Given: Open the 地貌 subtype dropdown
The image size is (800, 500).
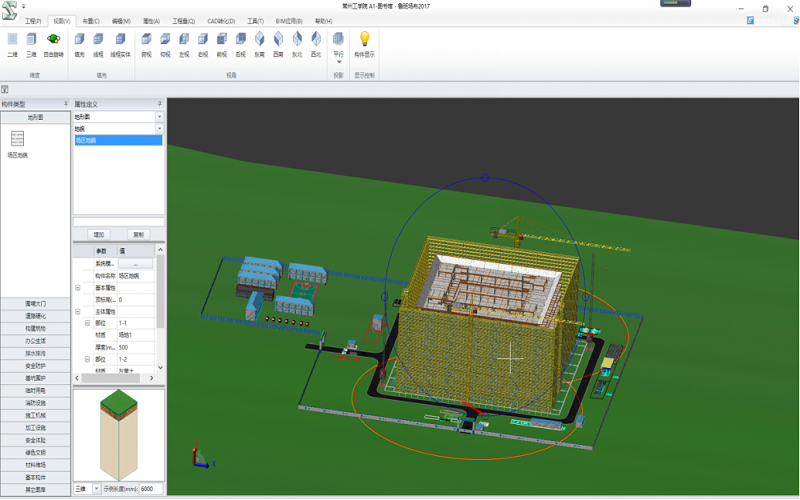Looking at the screenshot, I should [159, 129].
